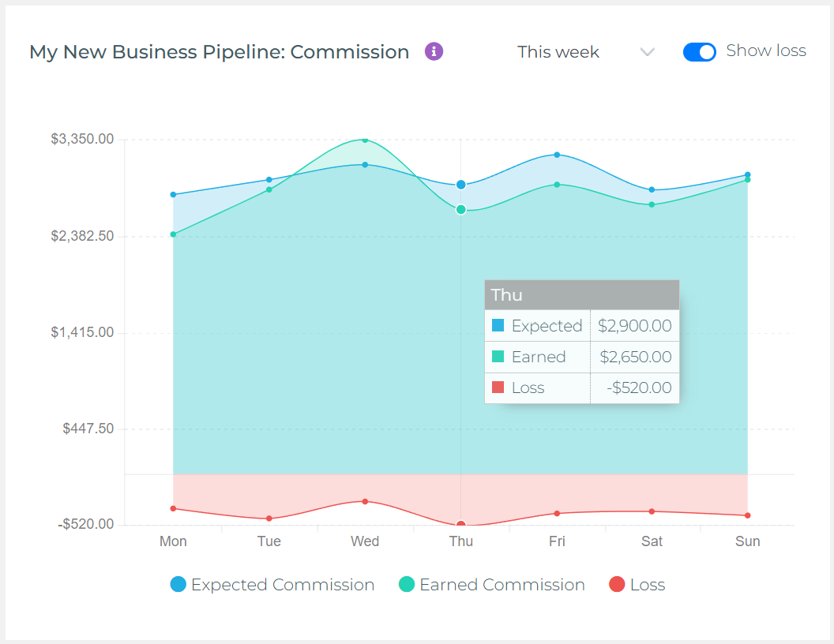Screen dimensions: 834x644
Task: Click the chart title text
Action: [x=219, y=51]
